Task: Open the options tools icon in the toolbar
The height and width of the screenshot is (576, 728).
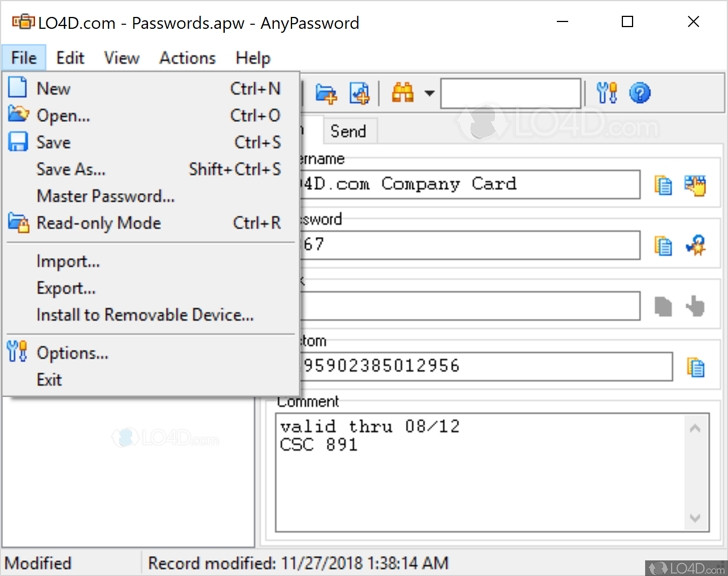Action: pos(607,93)
